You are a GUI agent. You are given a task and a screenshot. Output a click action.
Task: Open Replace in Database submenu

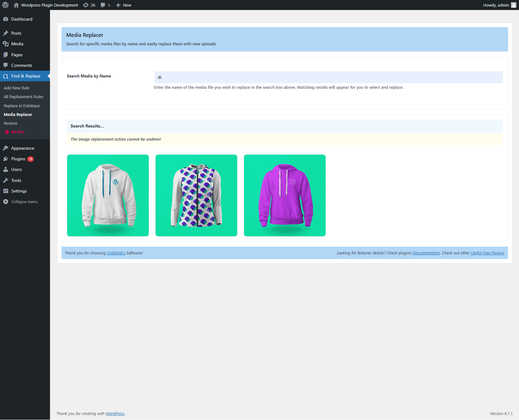pyautogui.click(x=22, y=106)
